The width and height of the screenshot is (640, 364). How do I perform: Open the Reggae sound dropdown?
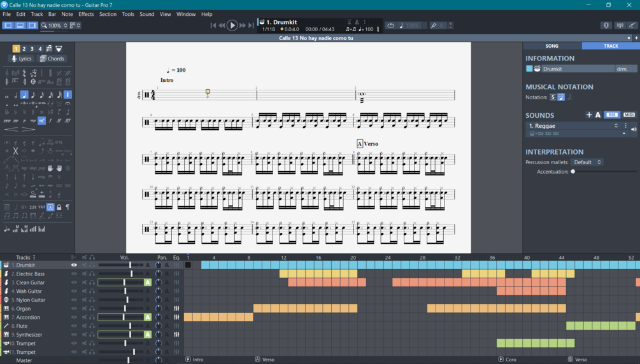(573, 126)
